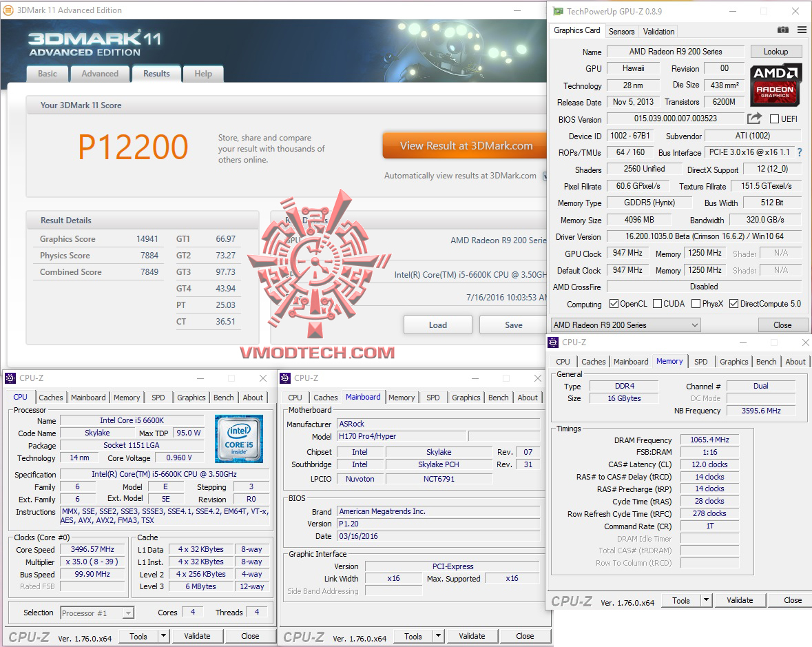This screenshot has width=812, height=647.
Task: Click the CPU-Z Specification field
Action: 164,474
